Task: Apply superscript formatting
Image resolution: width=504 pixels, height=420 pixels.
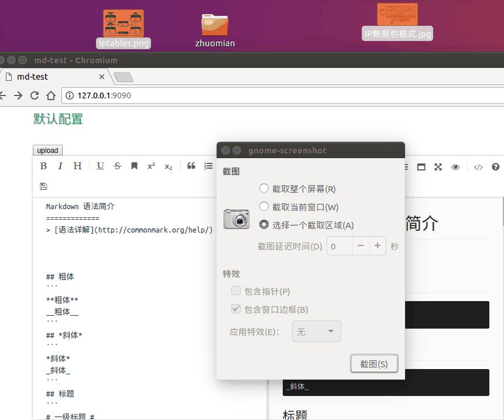Action: 151,166
